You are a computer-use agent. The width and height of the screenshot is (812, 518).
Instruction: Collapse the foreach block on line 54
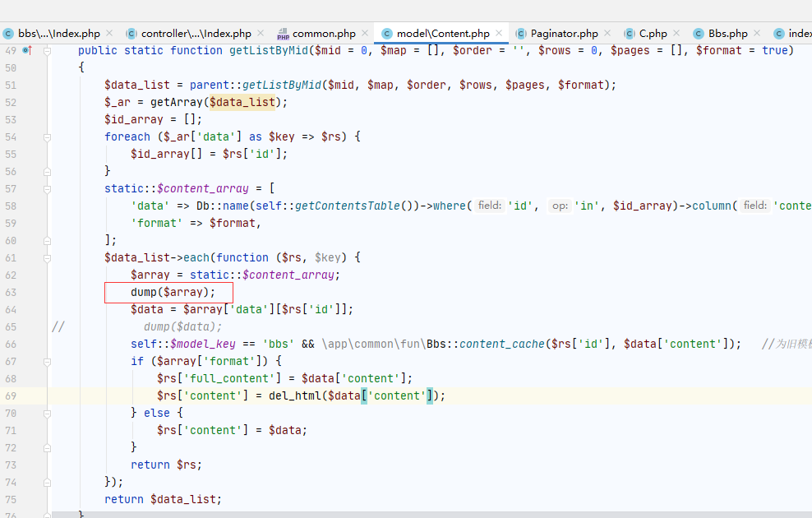[48, 137]
